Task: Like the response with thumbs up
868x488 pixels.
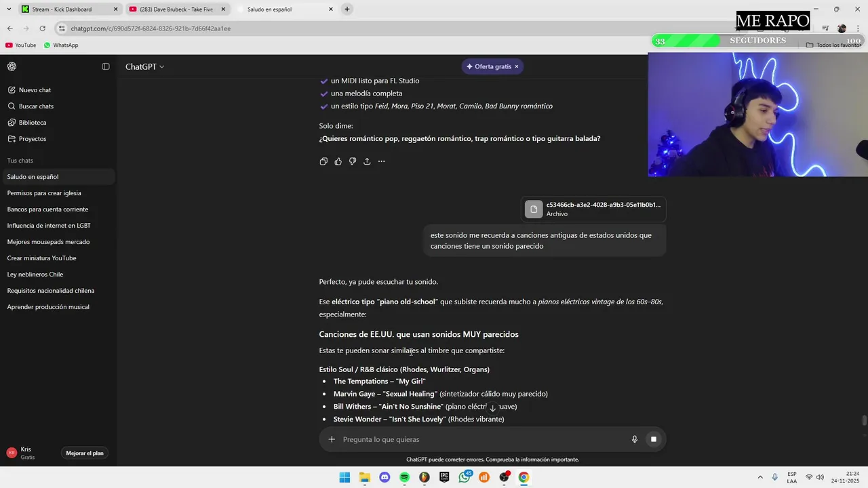Action: point(338,161)
